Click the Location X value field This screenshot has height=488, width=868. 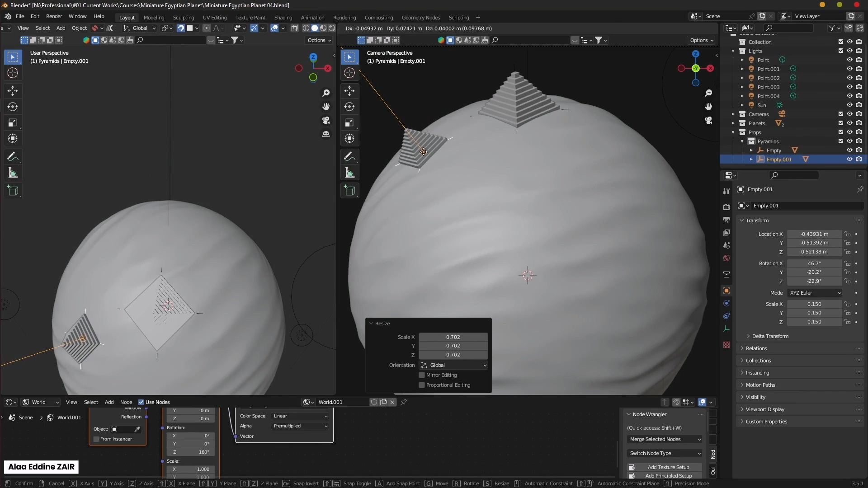point(814,234)
